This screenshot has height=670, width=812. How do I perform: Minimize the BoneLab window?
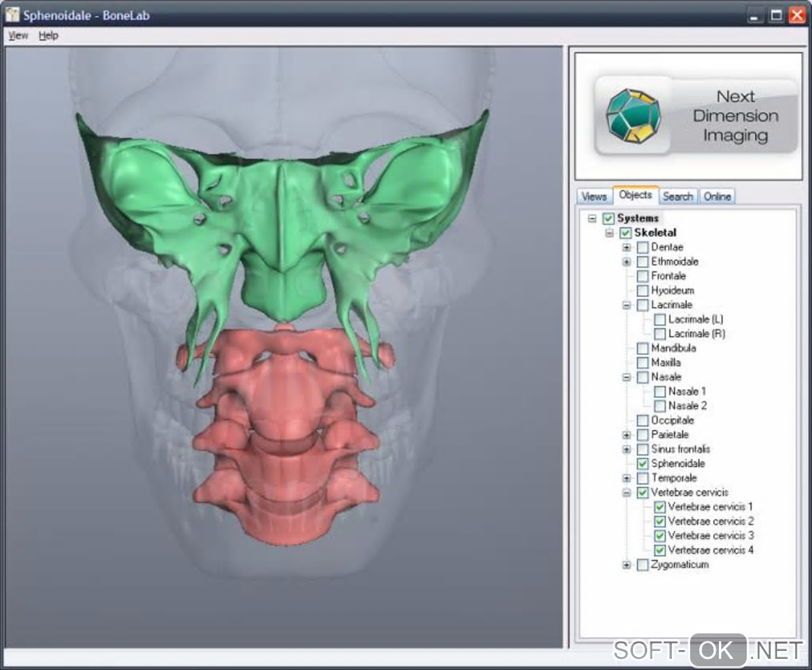(x=755, y=16)
